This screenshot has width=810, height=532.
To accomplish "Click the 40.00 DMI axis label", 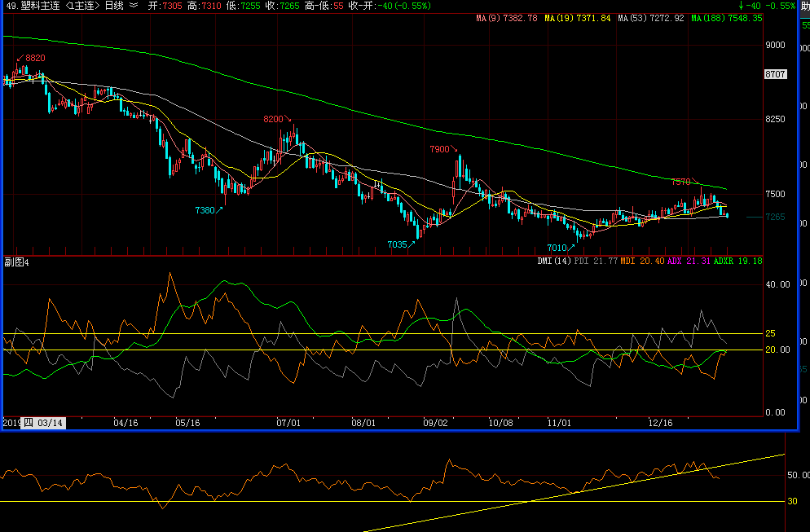I will [777, 284].
